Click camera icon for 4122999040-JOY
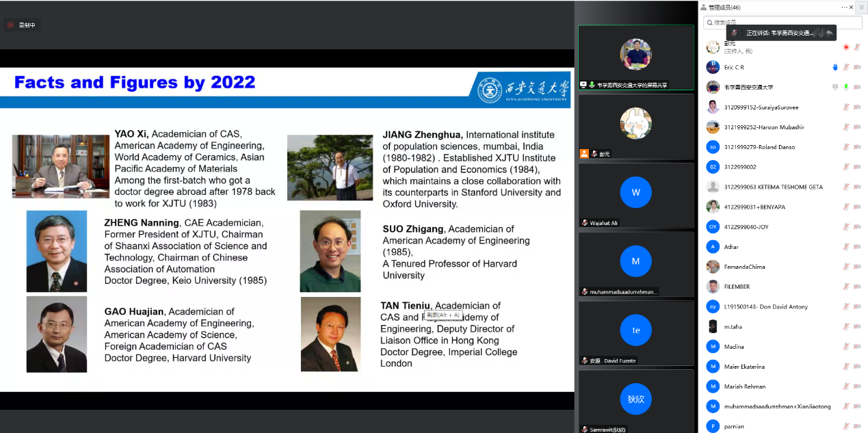This screenshot has width=868, height=433. [857, 226]
